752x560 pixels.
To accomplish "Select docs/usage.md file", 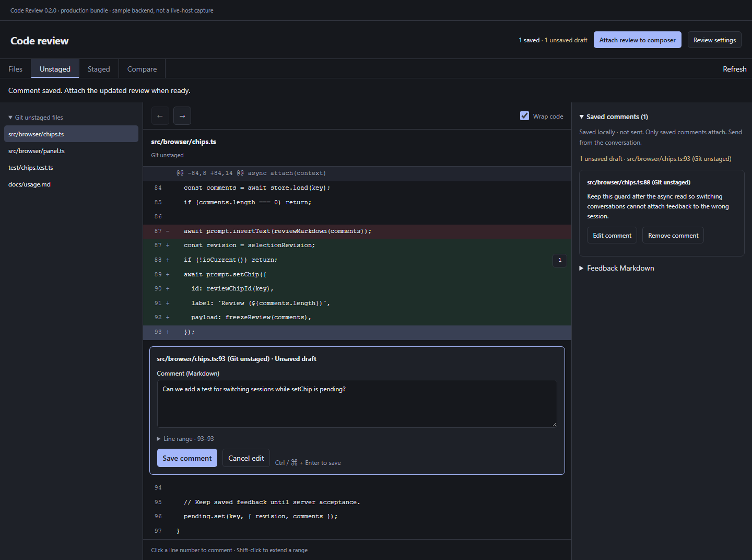I will pos(71,184).
